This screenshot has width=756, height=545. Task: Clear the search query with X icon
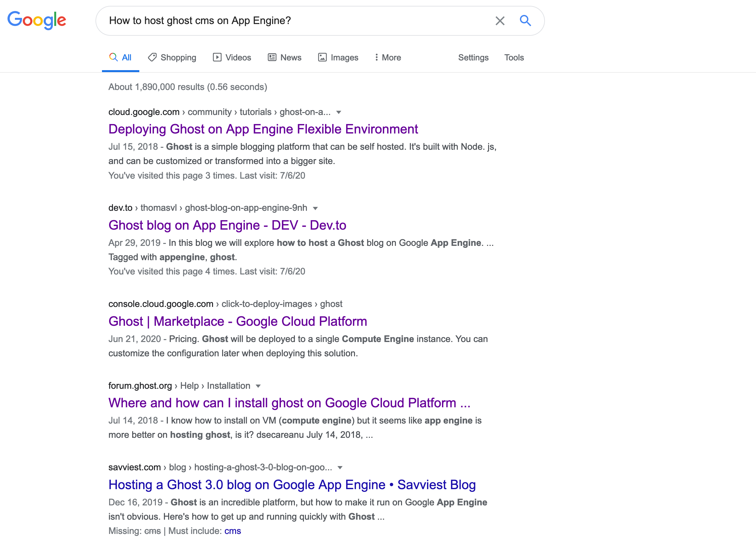point(500,21)
